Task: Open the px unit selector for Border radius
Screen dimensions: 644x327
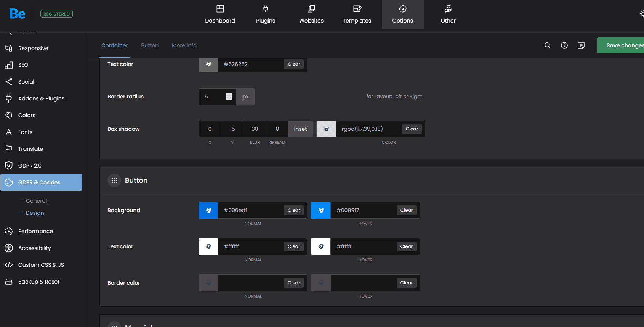Action: pos(245,97)
